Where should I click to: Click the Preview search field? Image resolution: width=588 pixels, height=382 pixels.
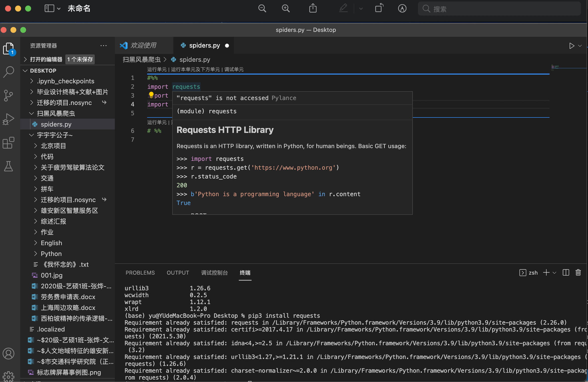click(499, 9)
